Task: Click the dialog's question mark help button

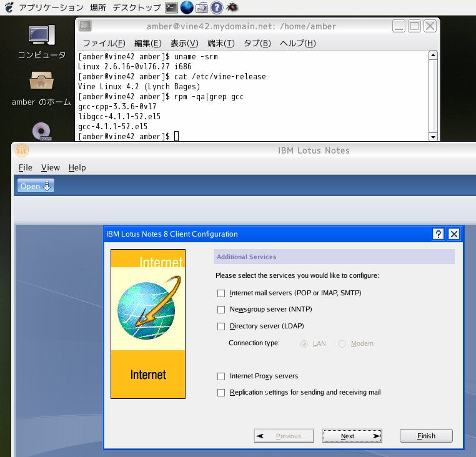Action: [x=438, y=234]
